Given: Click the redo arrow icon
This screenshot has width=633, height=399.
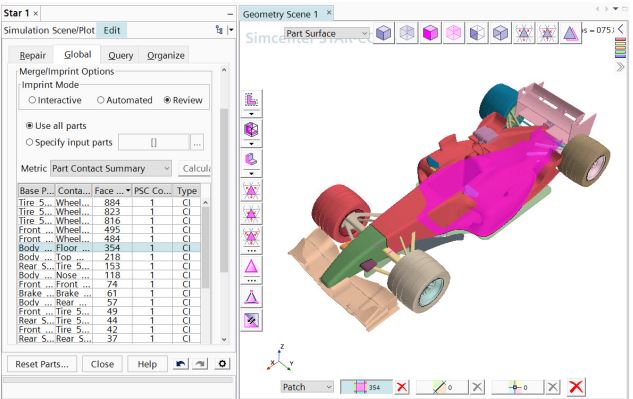Looking at the screenshot, I should tap(200, 364).
